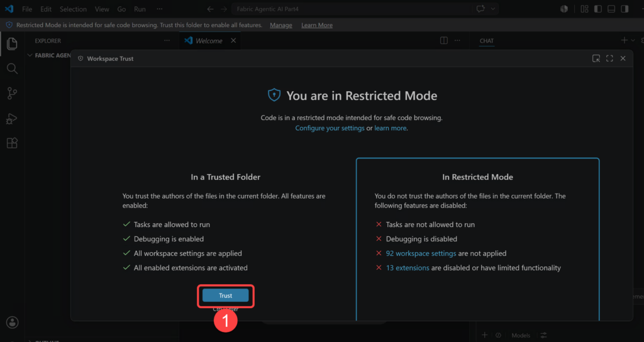
Task: Close the Workspace Trust dialog
Action: (623, 58)
